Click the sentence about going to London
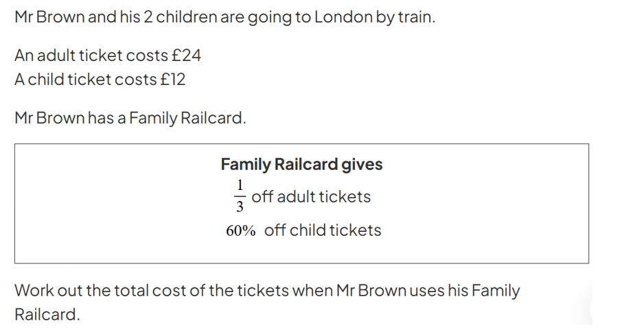 click(225, 17)
